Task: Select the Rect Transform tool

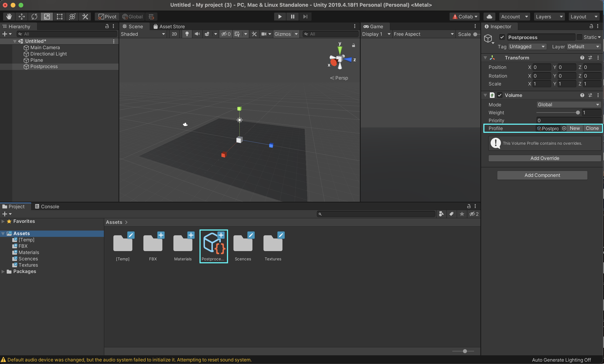Action: [60, 17]
